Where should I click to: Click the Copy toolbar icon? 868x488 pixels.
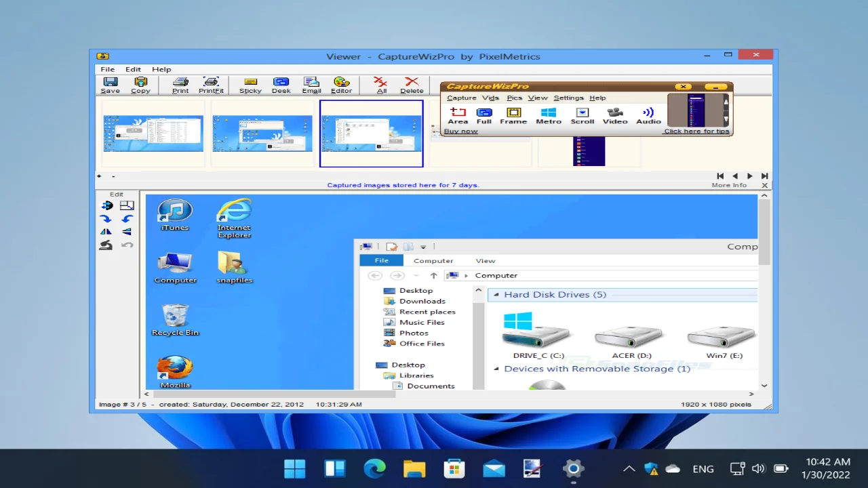(140, 85)
